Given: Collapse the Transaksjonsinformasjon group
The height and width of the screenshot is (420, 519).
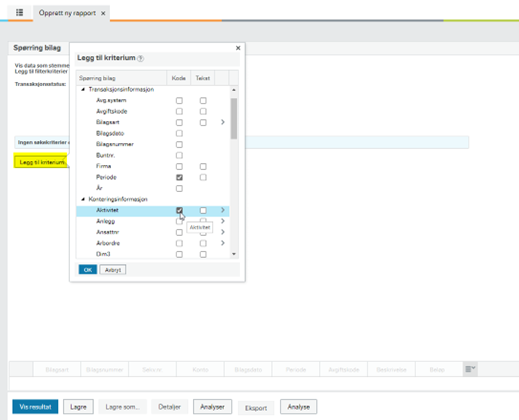Looking at the screenshot, I should coord(83,89).
